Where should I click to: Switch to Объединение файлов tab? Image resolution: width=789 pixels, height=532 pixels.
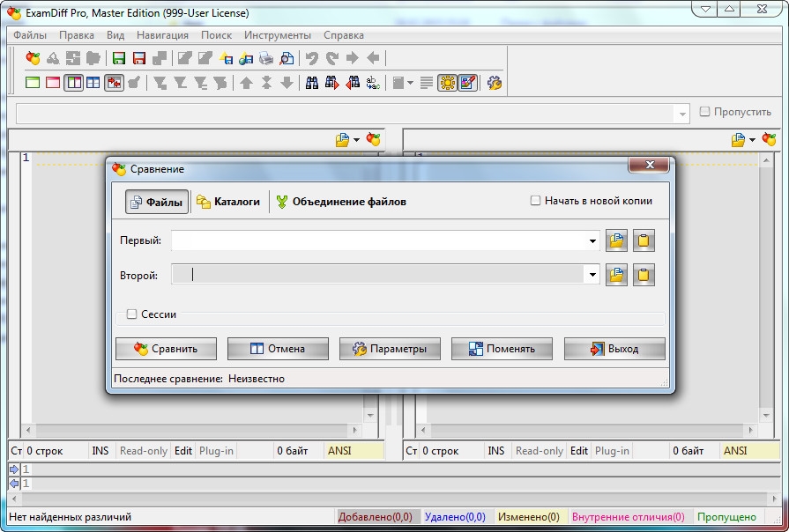[x=342, y=202]
